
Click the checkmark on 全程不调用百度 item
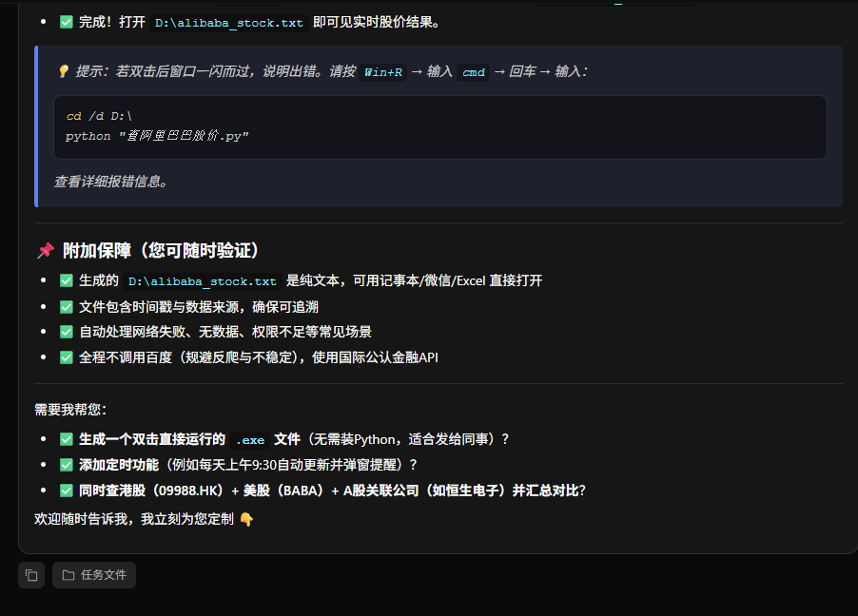tap(66, 357)
